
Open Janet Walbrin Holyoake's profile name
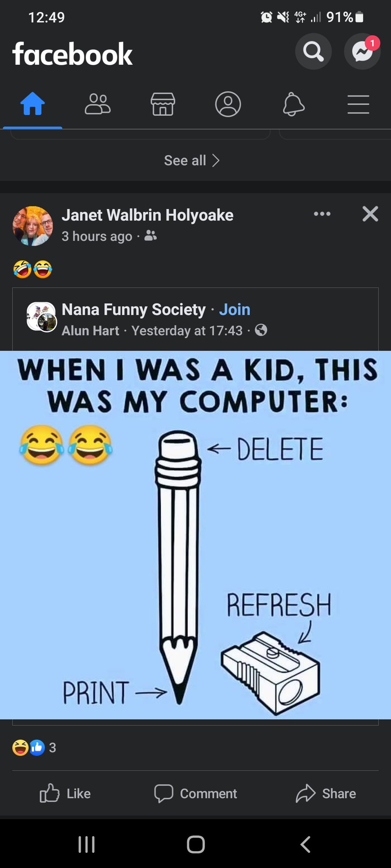[148, 215]
